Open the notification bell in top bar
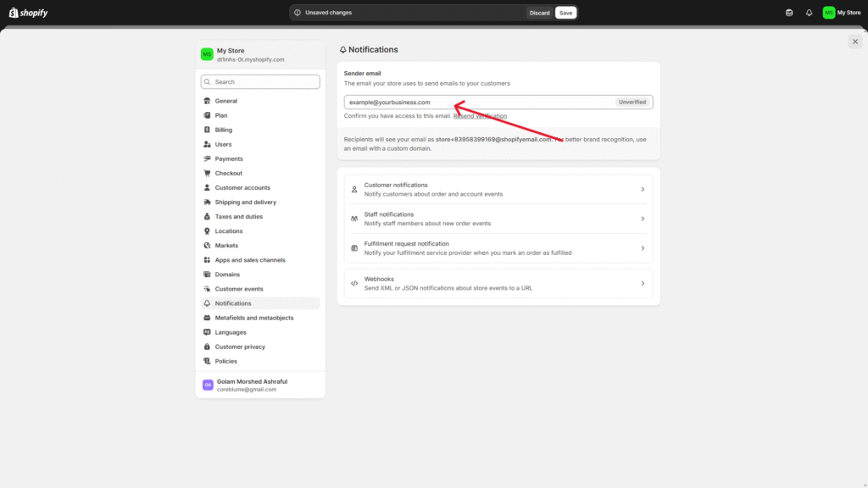Image resolution: width=868 pixels, height=488 pixels. [809, 13]
